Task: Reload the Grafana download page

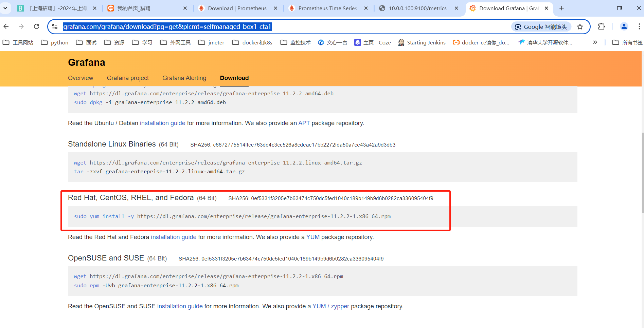Action: click(36, 26)
